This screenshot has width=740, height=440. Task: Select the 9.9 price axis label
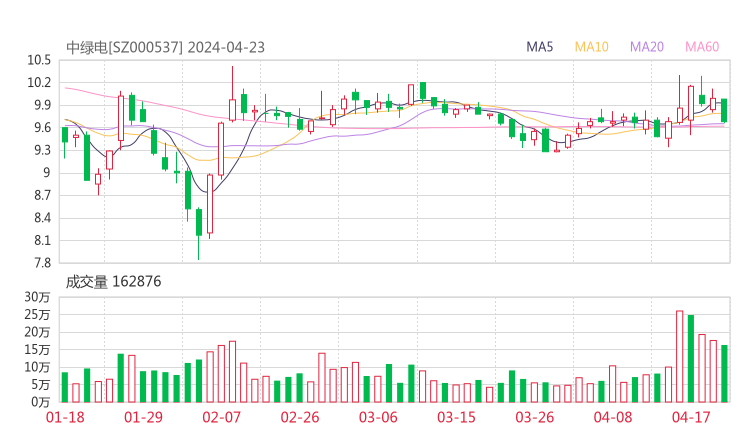tap(42, 105)
